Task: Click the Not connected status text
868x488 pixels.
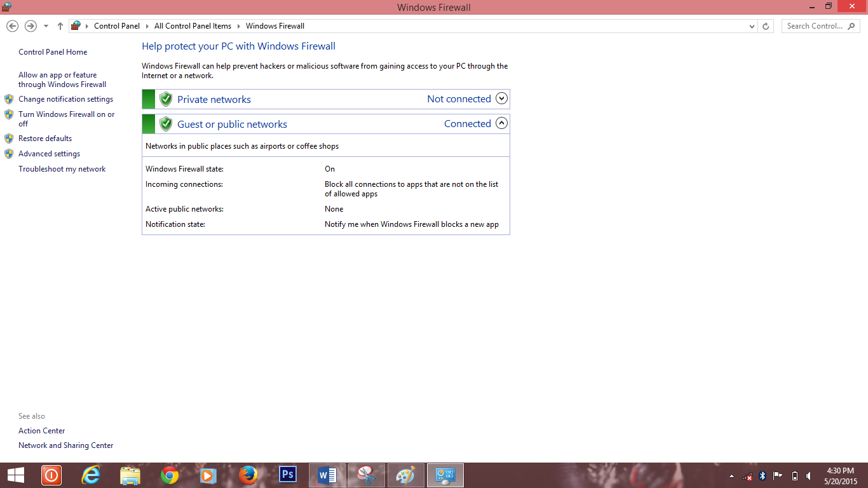Action: pos(459,99)
